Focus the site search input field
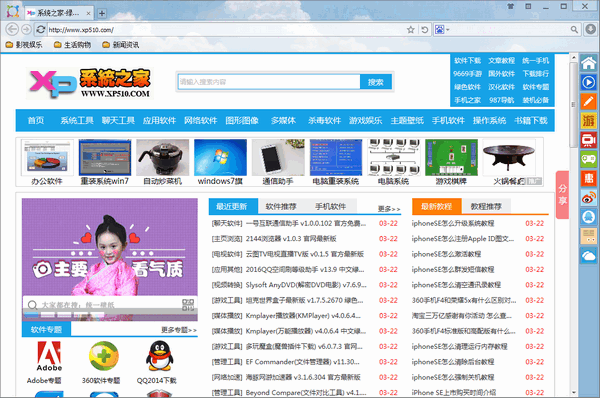Viewport: 600px width, 398px height. point(269,82)
